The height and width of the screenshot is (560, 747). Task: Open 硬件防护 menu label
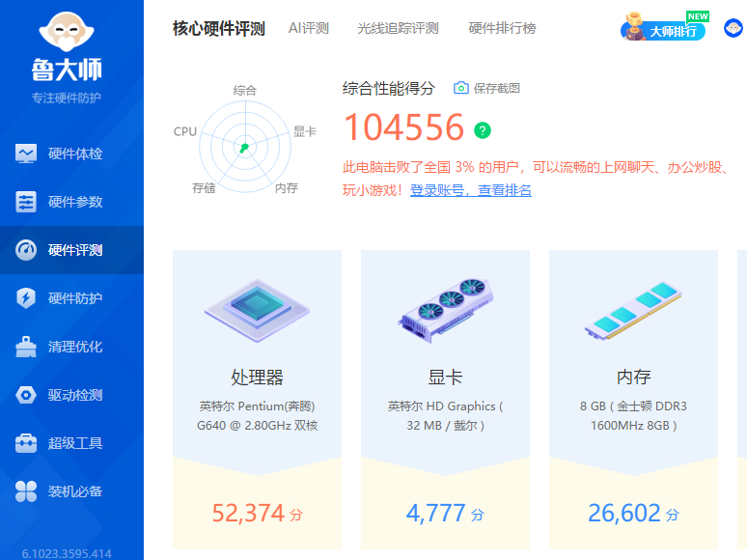pos(75,298)
